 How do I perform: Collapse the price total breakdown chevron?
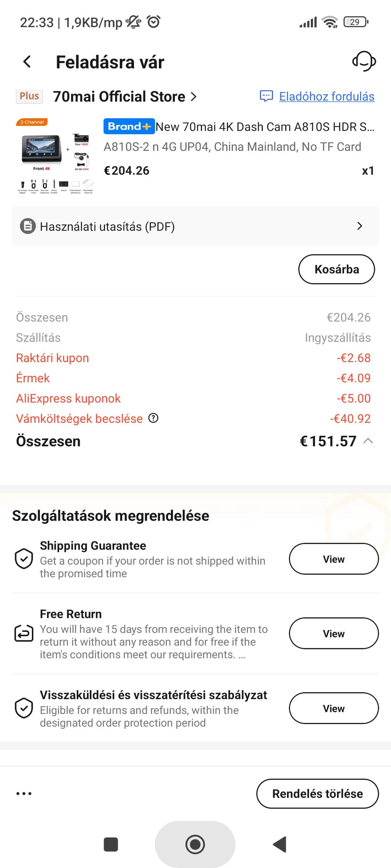[368, 441]
